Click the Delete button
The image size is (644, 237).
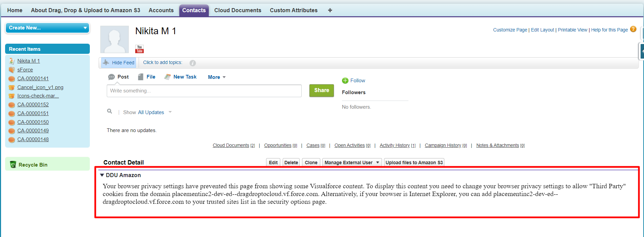pyautogui.click(x=291, y=163)
